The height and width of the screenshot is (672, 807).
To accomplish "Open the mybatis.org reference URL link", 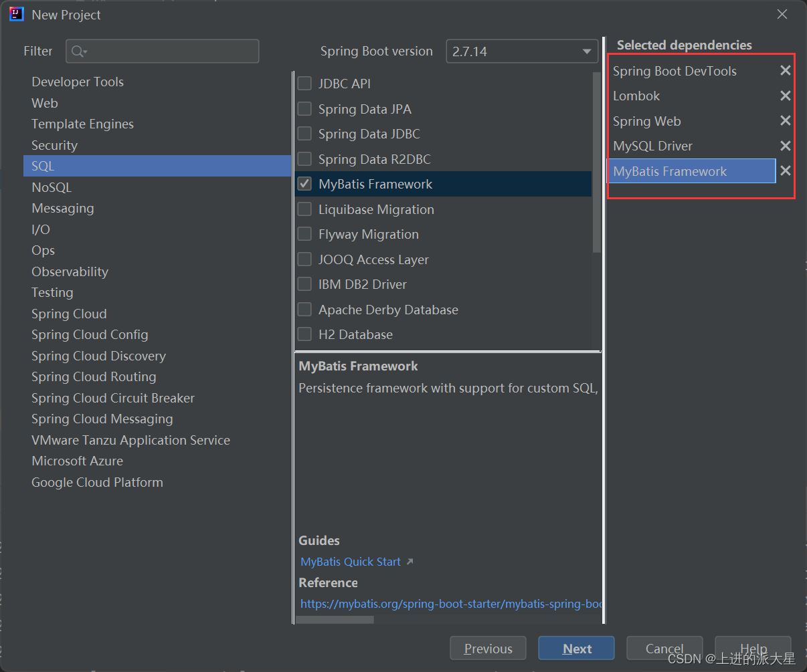I will coord(451,604).
